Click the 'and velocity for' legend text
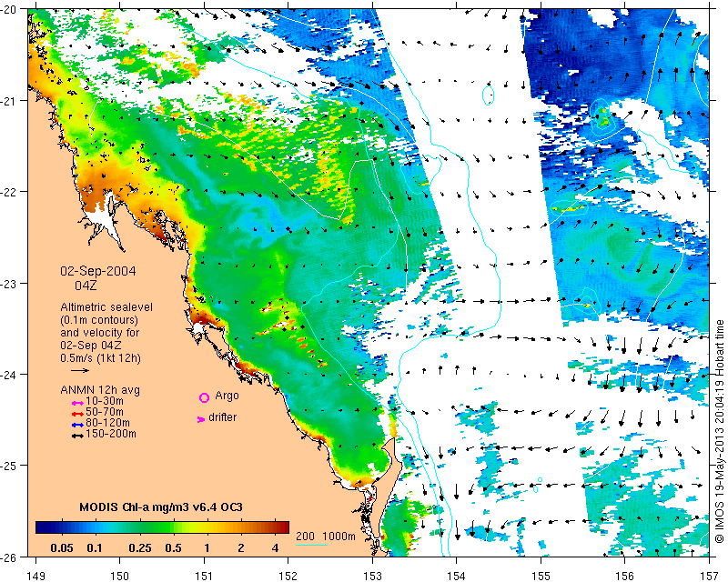Image resolution: width=728 pixels, height=582 pixels. [x=100, y=333]
